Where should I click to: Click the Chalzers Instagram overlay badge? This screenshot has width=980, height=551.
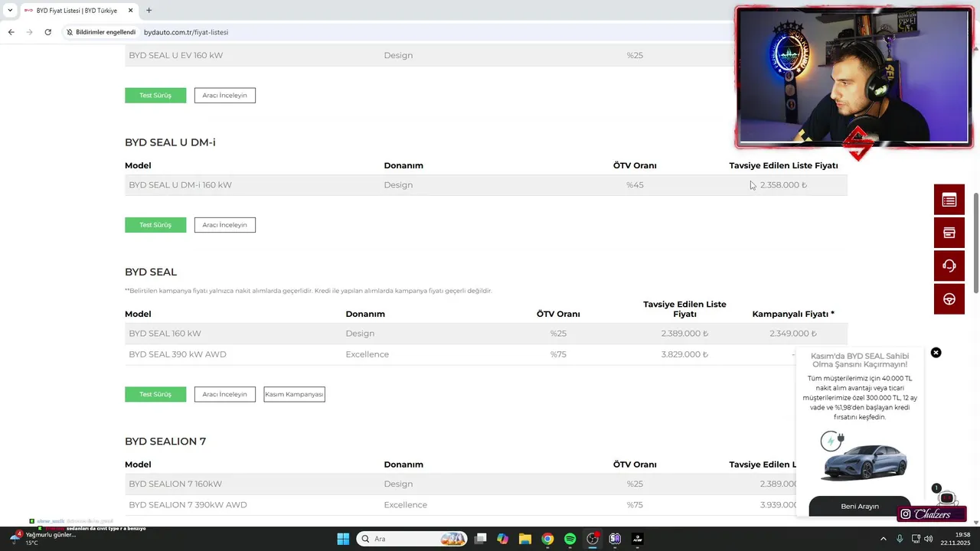pos(932,514)
